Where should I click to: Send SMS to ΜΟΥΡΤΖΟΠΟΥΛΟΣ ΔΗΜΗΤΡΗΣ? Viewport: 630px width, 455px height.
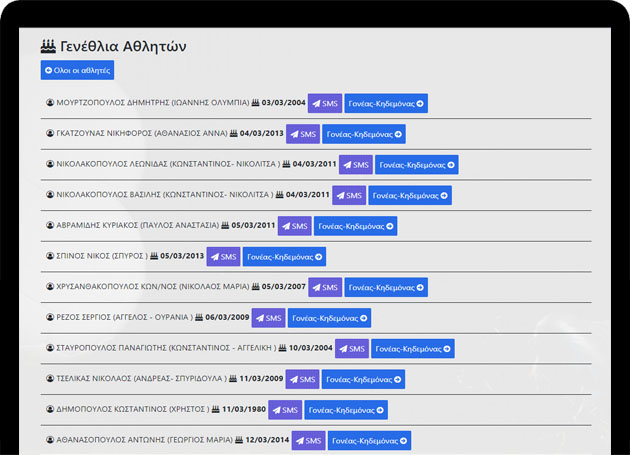pyautogui.click(x=325, y=103)
